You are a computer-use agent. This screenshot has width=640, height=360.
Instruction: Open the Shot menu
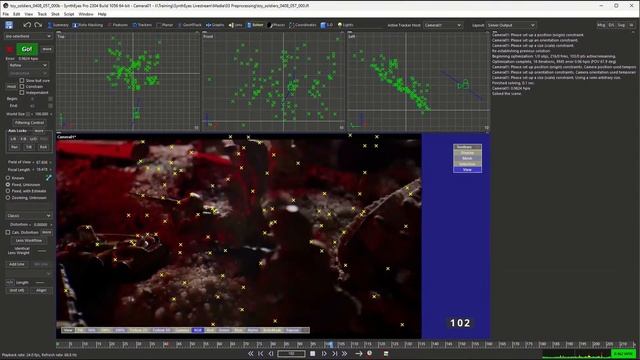[56, 14]
